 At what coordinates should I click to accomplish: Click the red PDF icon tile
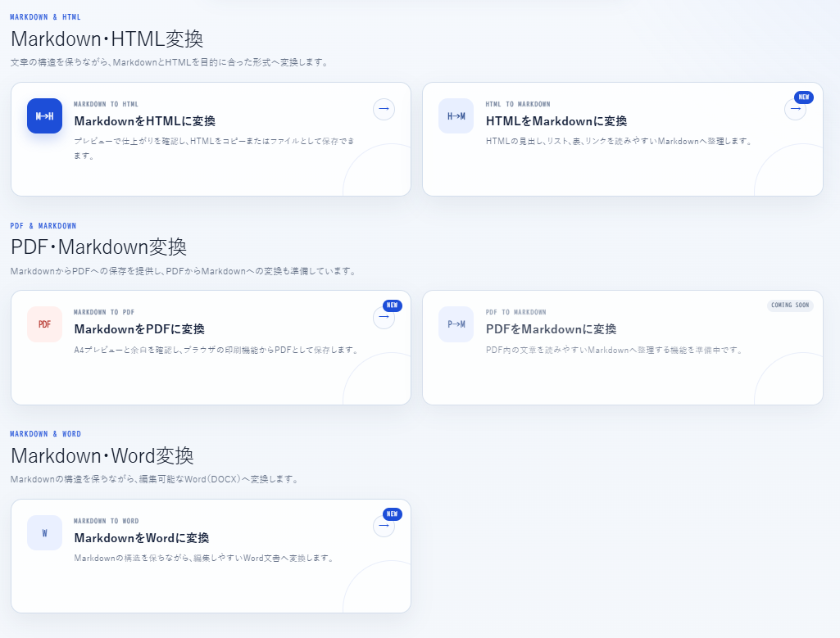coord(44,324)
